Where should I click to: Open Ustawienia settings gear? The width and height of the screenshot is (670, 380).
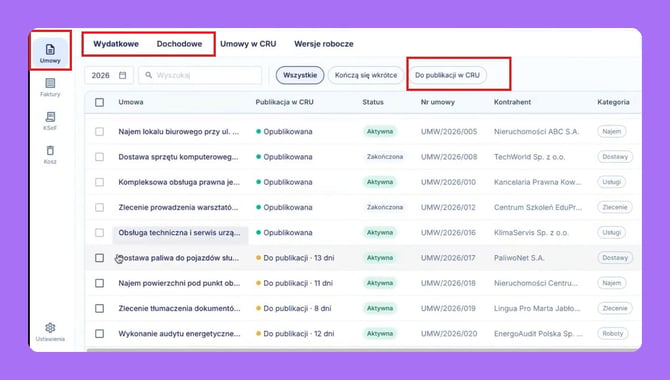click(x=50, y=332)
